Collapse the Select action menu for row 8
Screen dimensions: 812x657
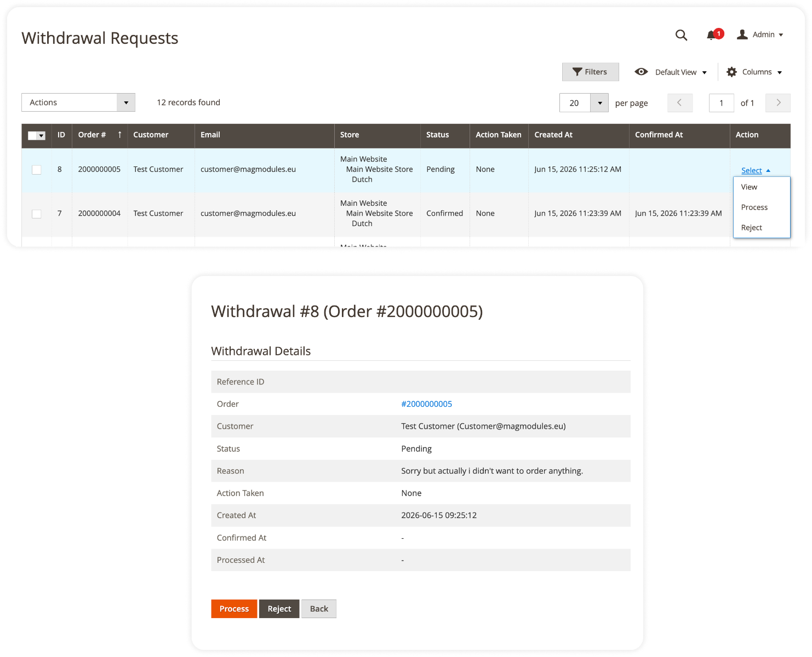756,170
